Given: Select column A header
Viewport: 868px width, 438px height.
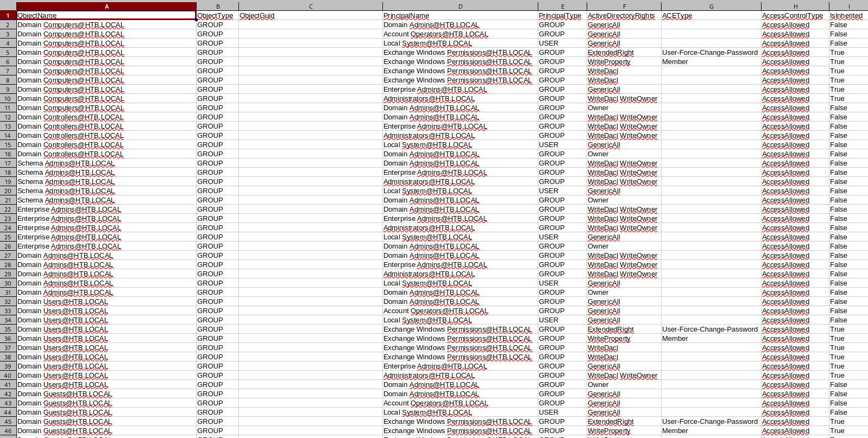Looking at the screenshot, I should tap(106, 7).
